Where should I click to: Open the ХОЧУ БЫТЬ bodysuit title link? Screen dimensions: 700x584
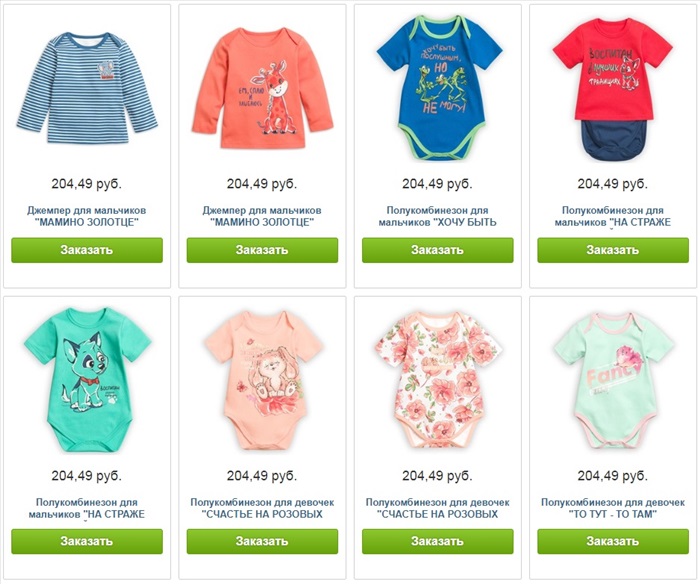click(x=438, y=216)
